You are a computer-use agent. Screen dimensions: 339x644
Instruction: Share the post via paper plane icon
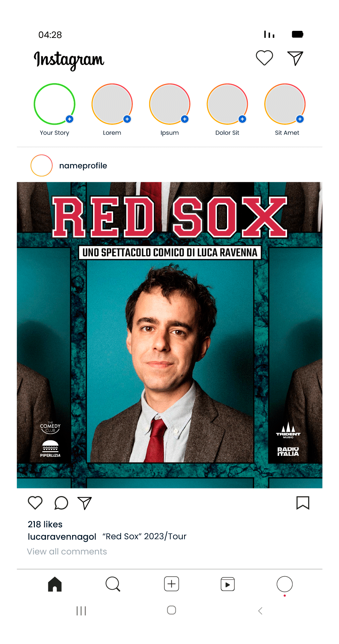click(x=84, y=503)
